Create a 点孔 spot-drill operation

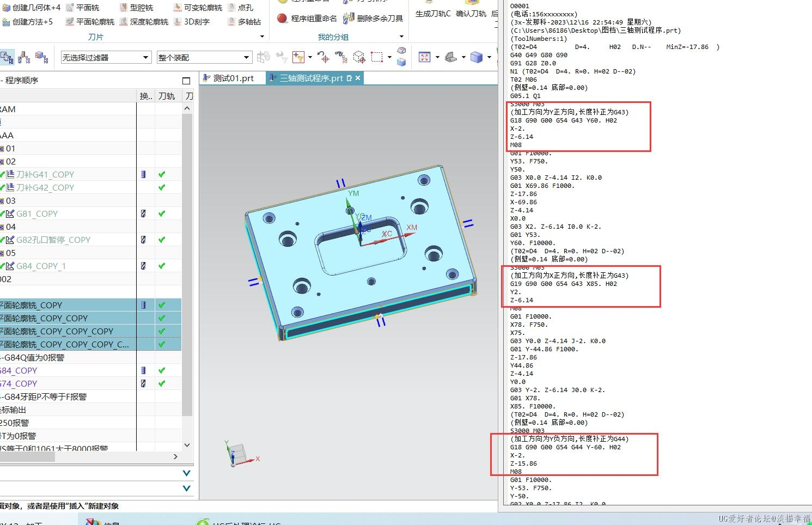click(x=240, y=8)
